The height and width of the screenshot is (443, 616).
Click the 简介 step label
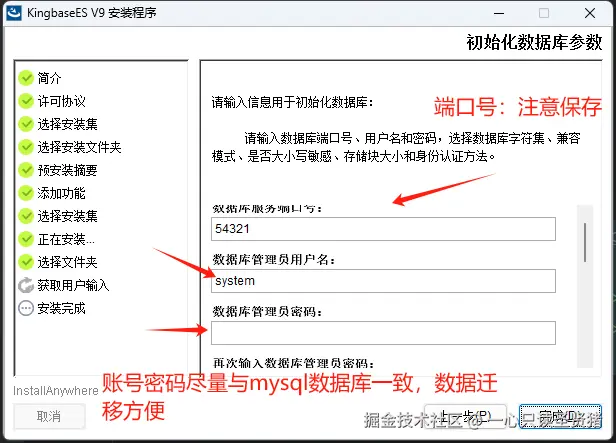(50, 78)
